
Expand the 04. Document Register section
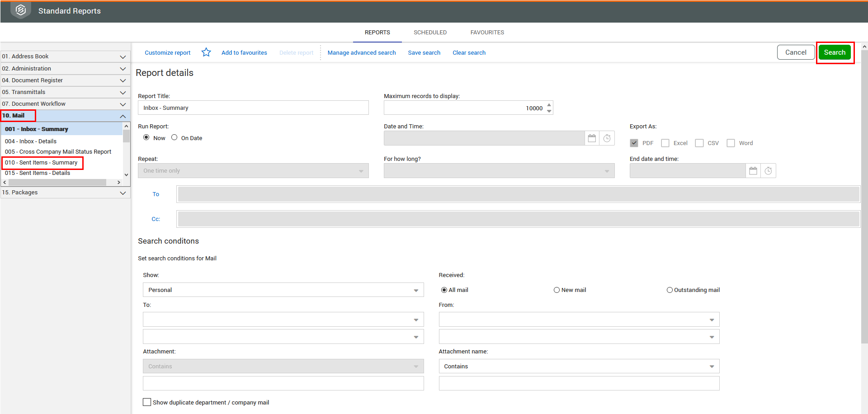(65, 80)
